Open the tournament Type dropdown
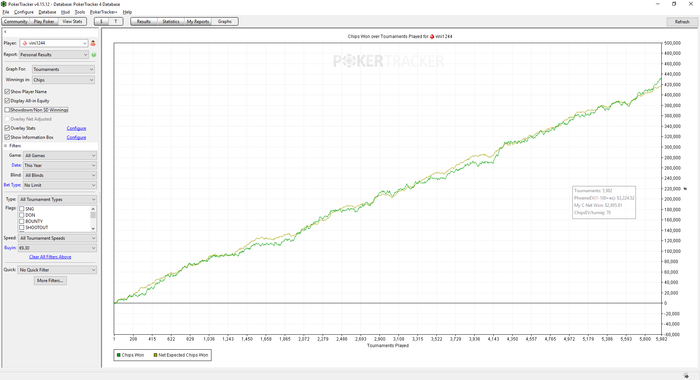The image size is (700, 380). (57, 199)
